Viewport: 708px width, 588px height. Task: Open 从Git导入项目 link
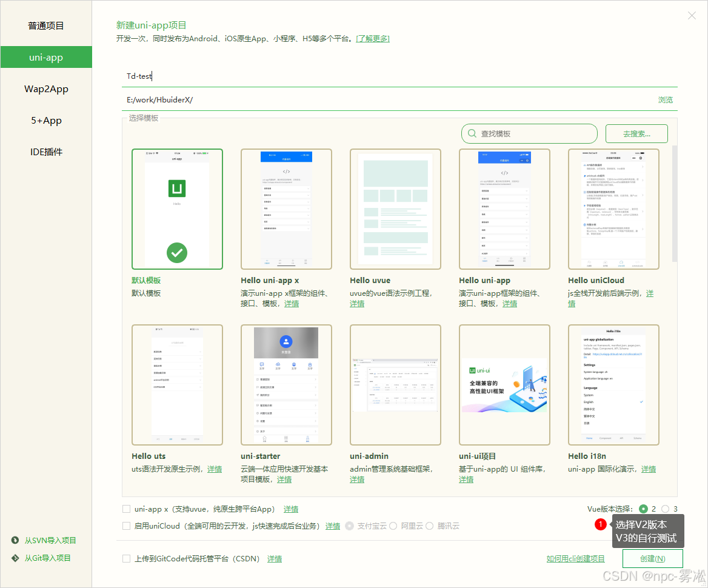tap(47, 558)
